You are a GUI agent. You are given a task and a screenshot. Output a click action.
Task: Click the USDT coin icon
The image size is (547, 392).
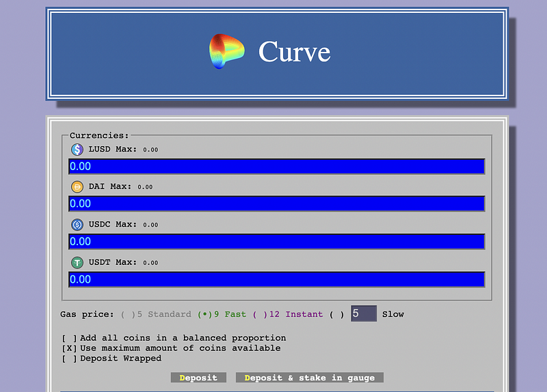coord(77,262)
